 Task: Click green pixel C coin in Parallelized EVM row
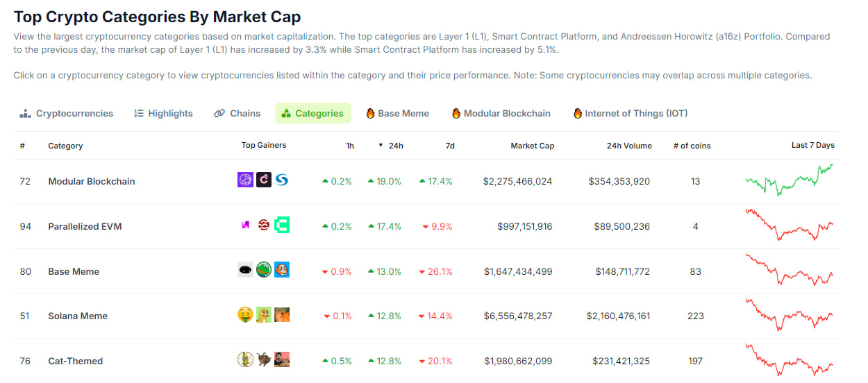point(281,225)
